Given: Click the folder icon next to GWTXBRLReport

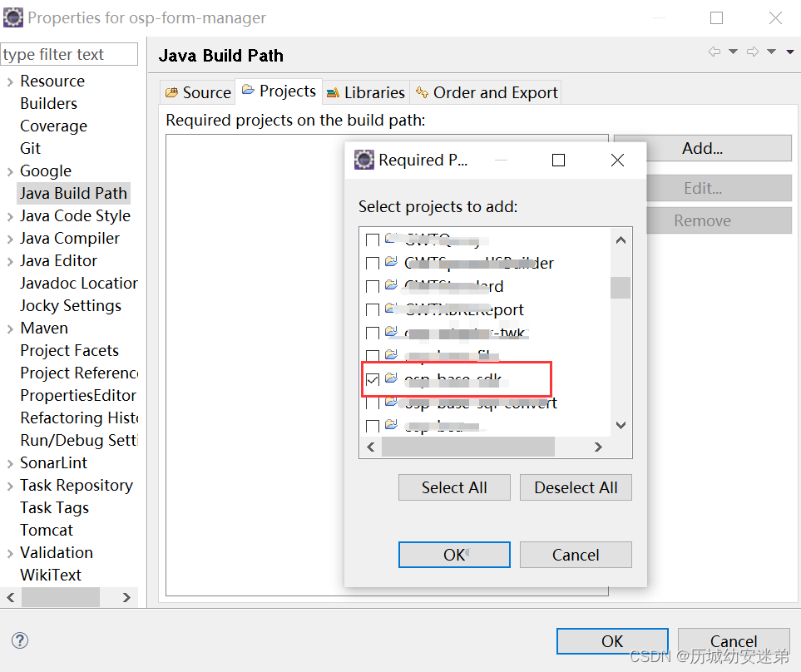Looking at the screenshot, I should click(392, 309).
